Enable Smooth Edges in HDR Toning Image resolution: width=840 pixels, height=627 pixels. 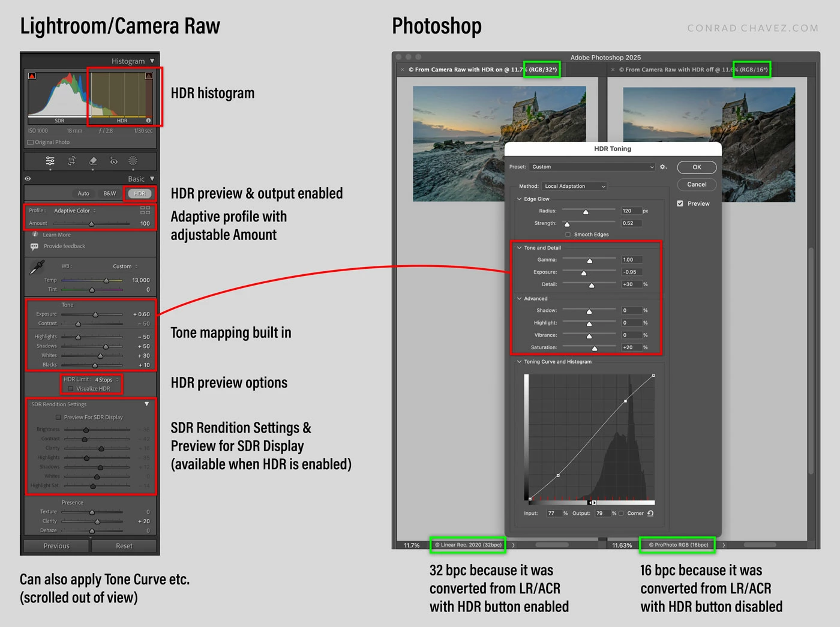click(x=568, y=235)
